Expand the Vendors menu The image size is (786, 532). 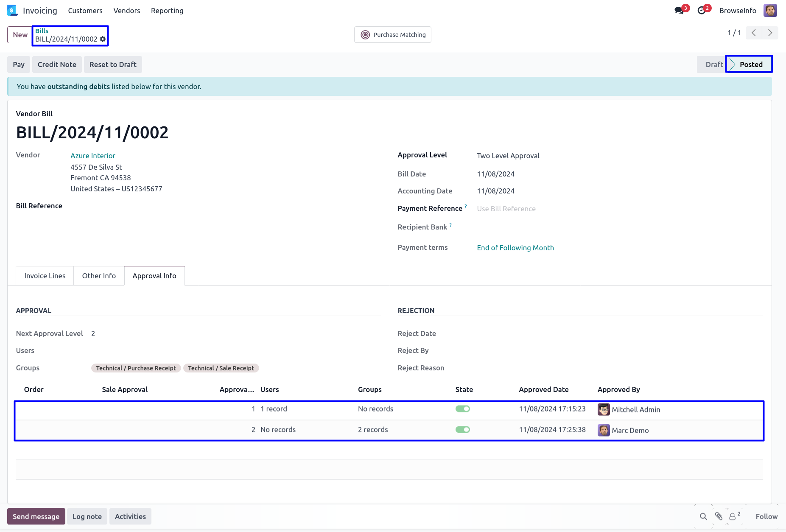click(x=126, y=11)
